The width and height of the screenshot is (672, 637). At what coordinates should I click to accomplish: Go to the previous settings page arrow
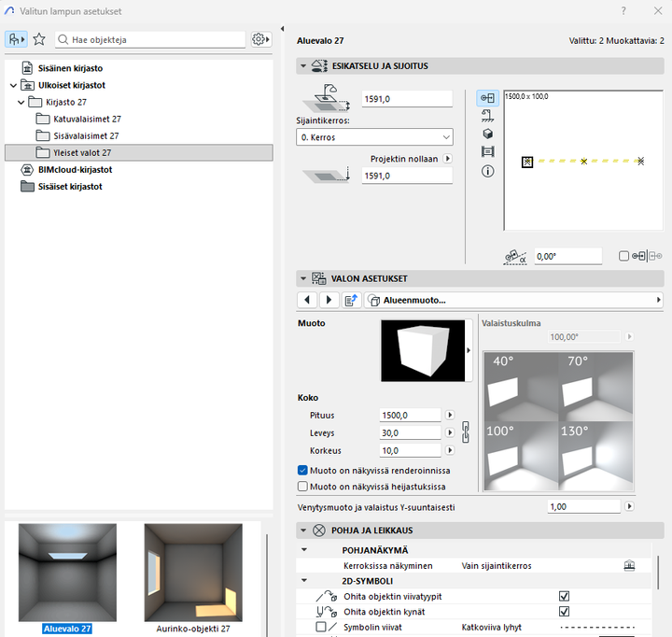[x=308, y=300]
